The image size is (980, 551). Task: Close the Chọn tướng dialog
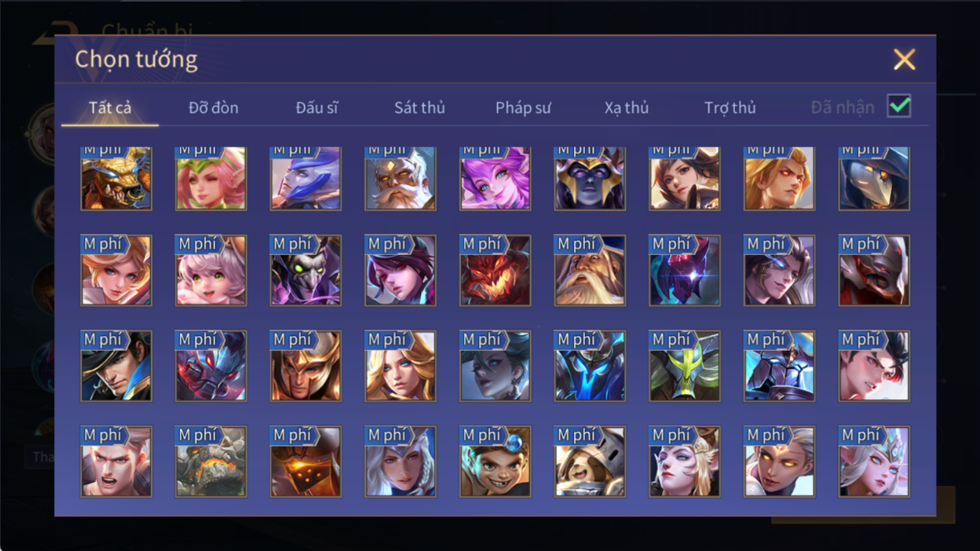[x=905, y=60]
